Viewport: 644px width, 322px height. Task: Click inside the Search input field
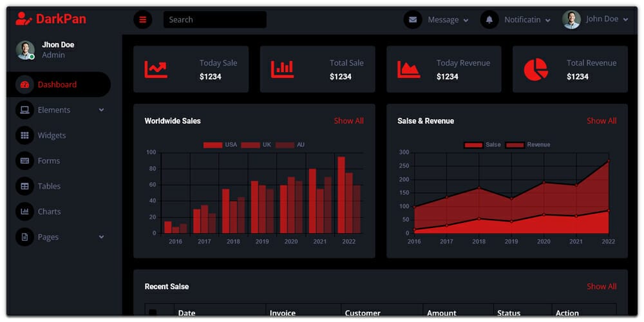[x=214, y=19]
